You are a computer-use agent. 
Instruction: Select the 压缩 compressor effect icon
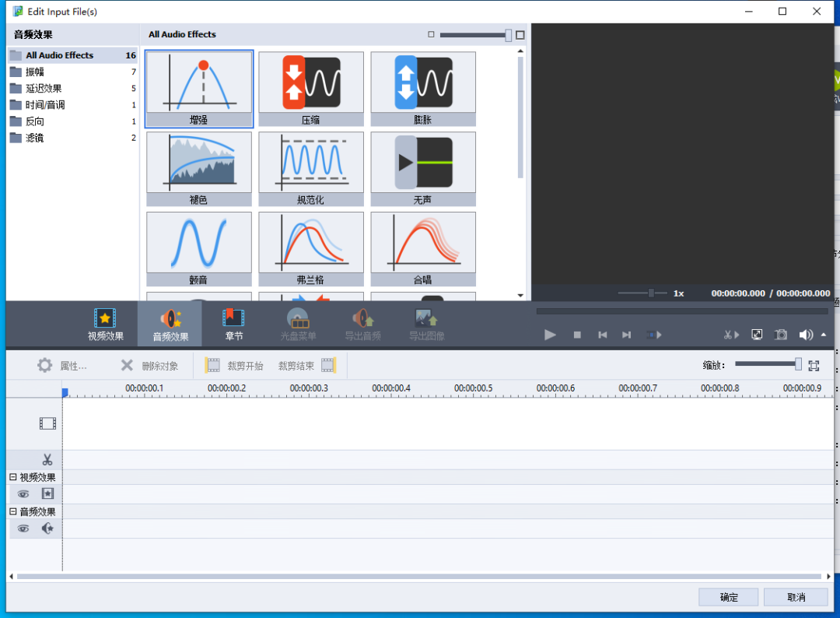(x=310, y=89)
